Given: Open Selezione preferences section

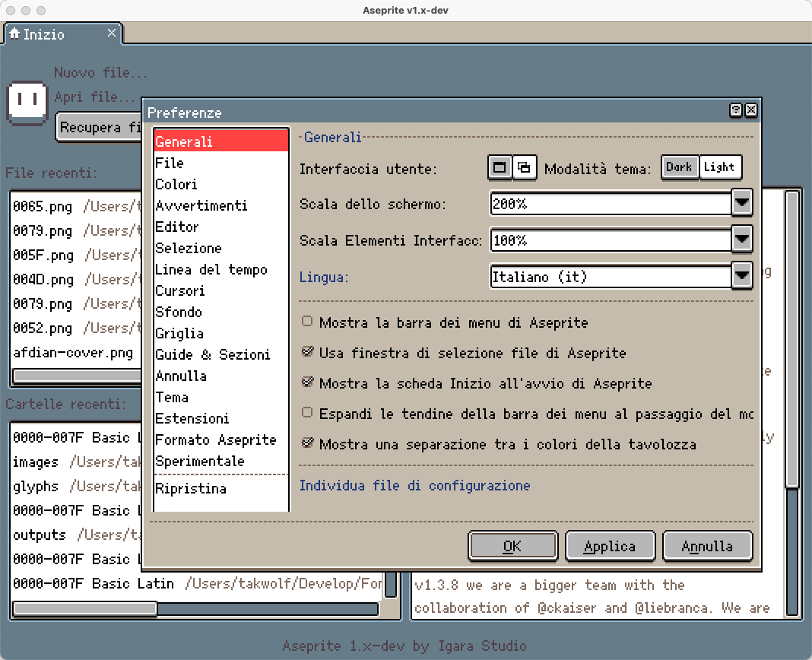Looking at the screenshot, I should point(221,248).
